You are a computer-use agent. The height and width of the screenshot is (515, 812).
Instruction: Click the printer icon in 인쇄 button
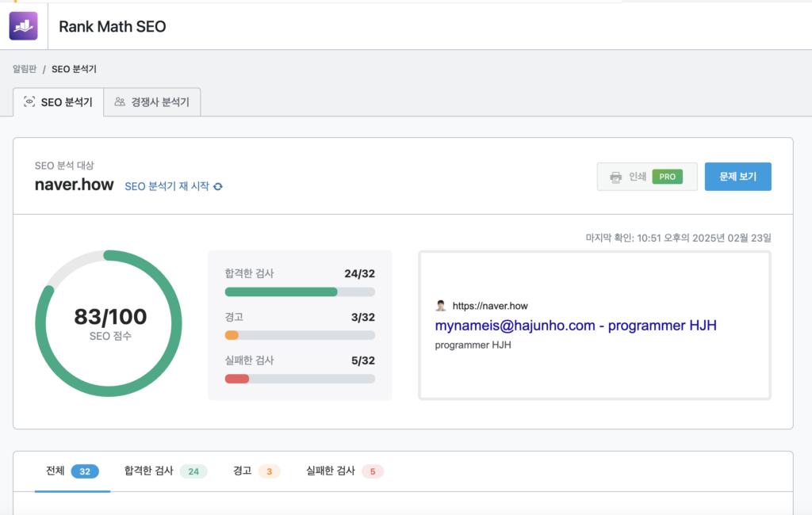click(x=615, y=177)
